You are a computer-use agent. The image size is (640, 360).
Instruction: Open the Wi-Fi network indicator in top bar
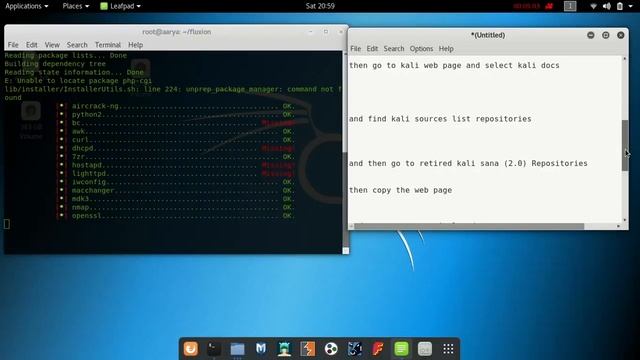pos(593,6)
